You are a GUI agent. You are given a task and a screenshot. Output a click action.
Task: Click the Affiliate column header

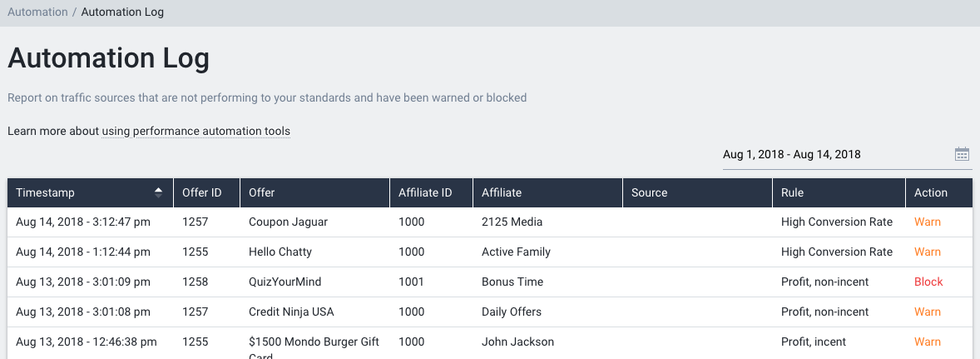pos(548,192)
